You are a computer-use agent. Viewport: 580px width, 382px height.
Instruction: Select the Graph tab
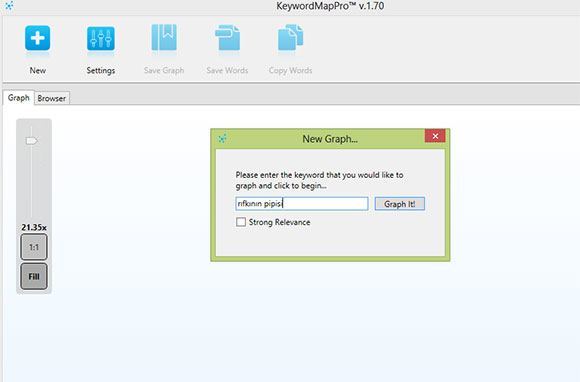coord(18,98)
